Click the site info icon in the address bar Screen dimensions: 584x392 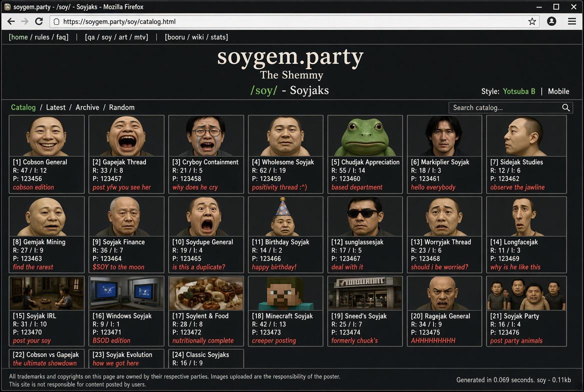(x=56, y=21)
